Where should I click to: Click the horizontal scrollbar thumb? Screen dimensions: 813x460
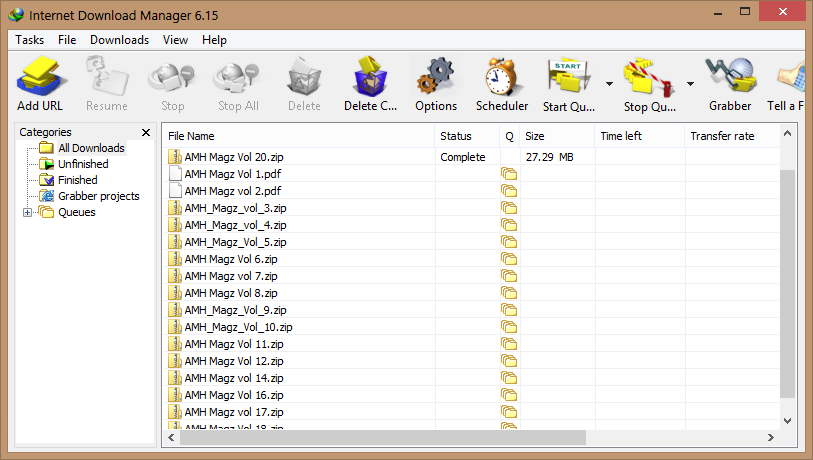pos(383,438)
